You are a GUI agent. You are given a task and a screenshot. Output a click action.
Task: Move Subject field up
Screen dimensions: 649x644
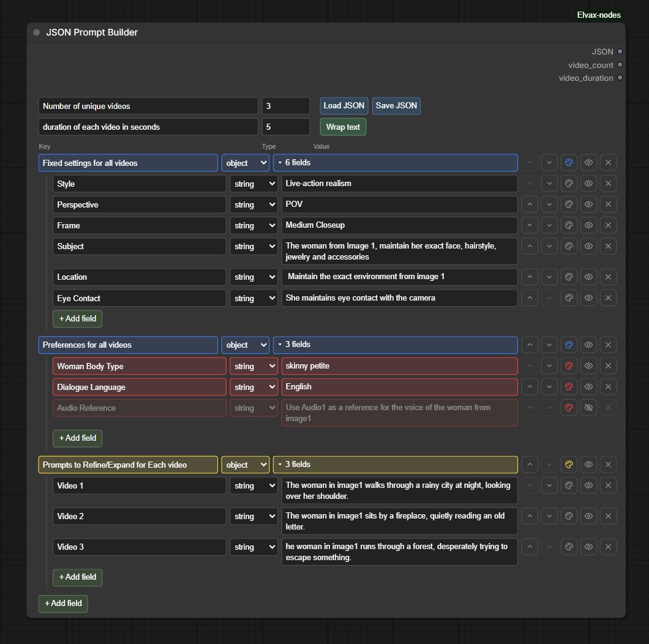pos(530,246)
